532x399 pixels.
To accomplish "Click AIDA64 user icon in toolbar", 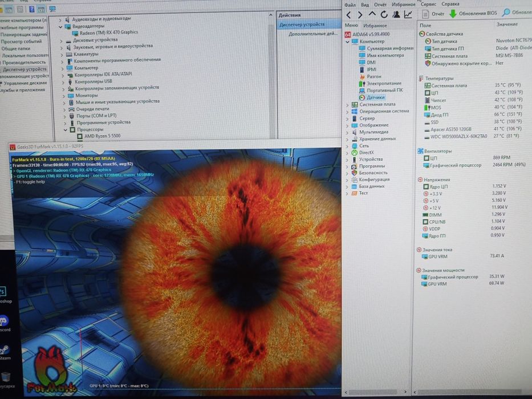I will [x=396, y=14].
